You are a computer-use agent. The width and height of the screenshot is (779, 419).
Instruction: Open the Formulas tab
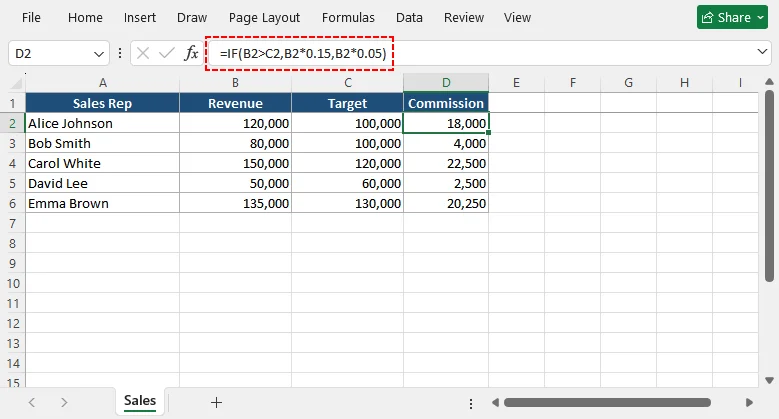348,17
